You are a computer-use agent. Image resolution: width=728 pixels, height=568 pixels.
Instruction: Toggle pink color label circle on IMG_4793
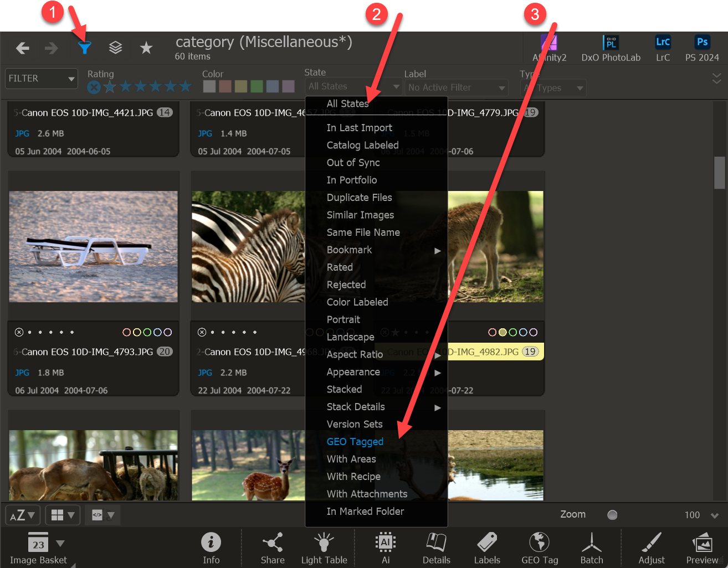coord(127,332)
